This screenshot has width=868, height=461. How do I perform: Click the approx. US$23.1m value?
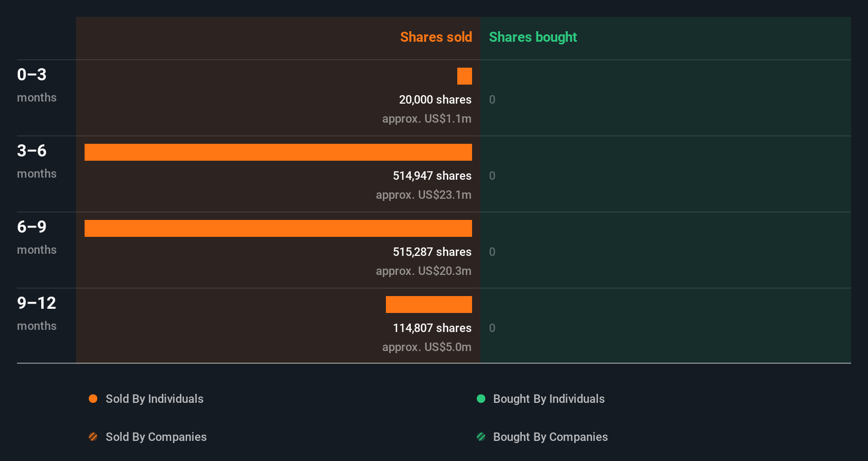(423, 195)
